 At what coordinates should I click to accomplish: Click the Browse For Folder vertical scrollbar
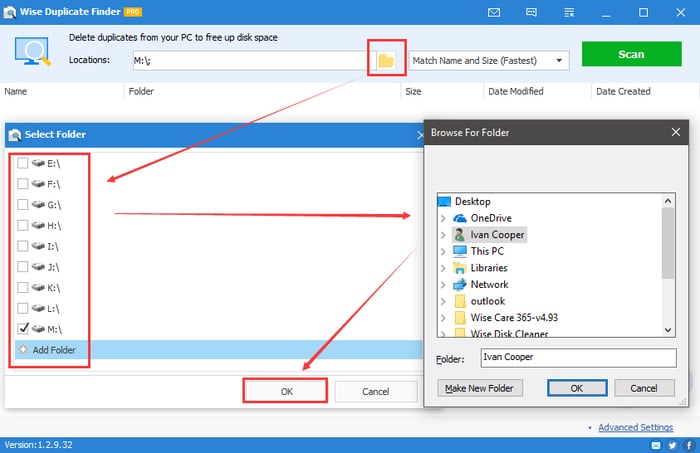coord(667,240)
